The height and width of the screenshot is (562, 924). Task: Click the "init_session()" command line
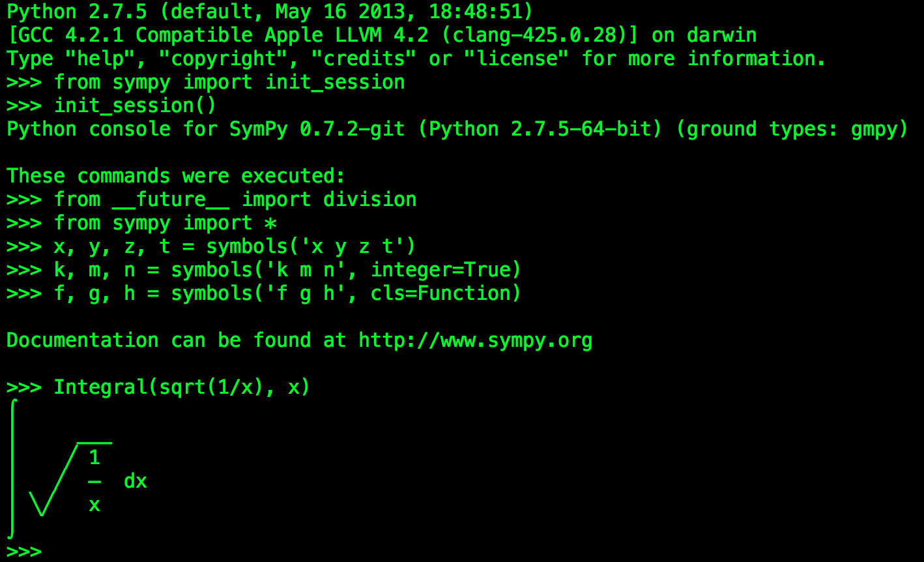pyautogui.click(x=135, y=106)
